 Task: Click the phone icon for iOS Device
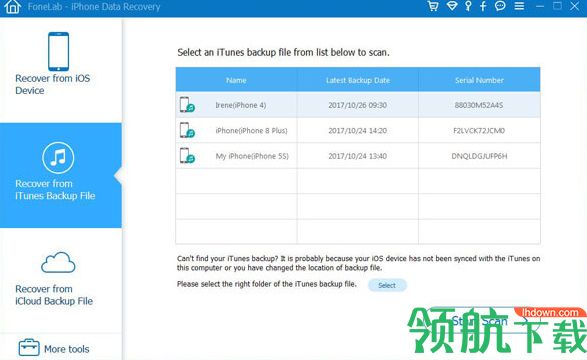[58, 51]
